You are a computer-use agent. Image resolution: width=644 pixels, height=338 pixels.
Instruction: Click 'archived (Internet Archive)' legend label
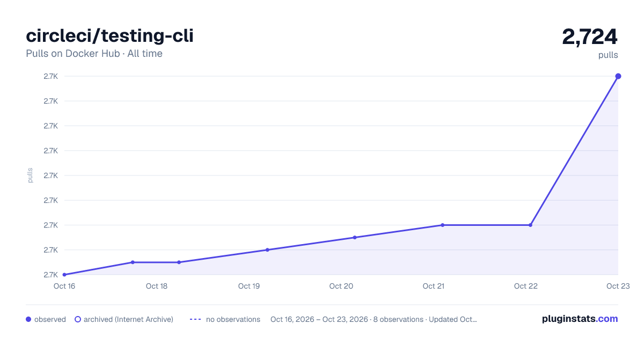128,319
